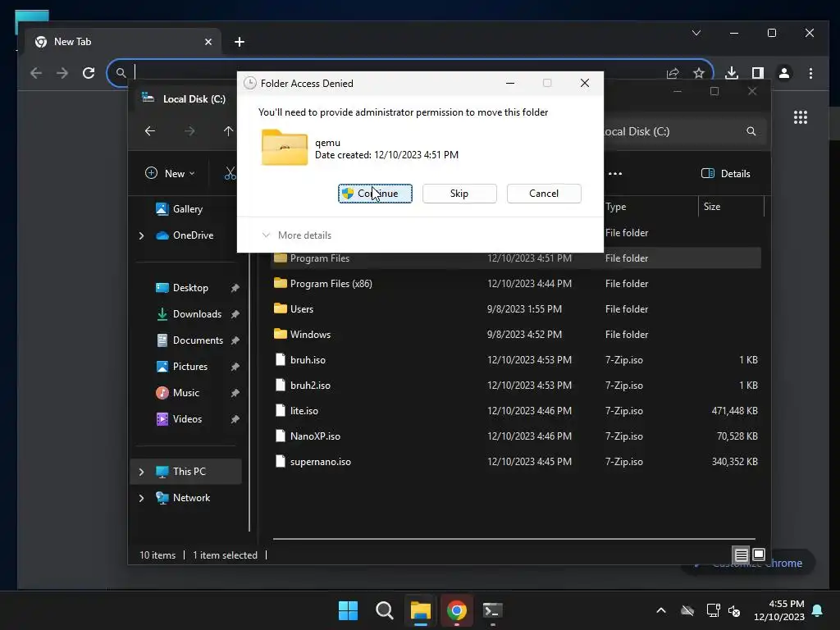The image size is (840, 630).
Task: Click the Skip button in dialog
Action: (459, 194)
